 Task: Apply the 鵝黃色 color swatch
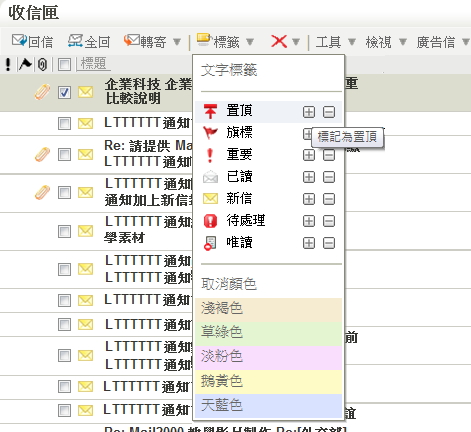(269, 382)
